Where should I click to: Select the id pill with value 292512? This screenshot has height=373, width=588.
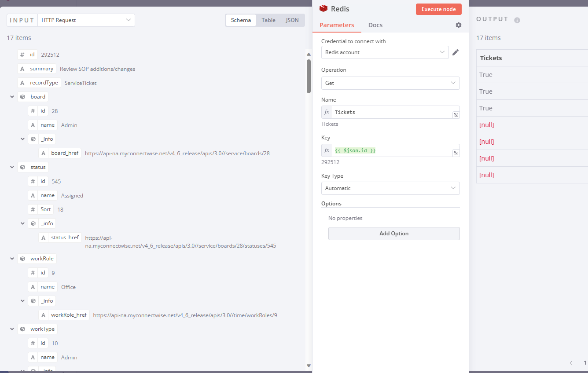pyautogui.click(x=28, y=55)
